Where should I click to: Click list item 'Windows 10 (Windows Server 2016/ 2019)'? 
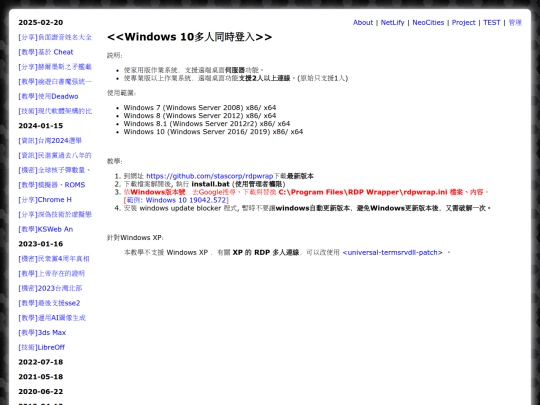tap(213, 132)
